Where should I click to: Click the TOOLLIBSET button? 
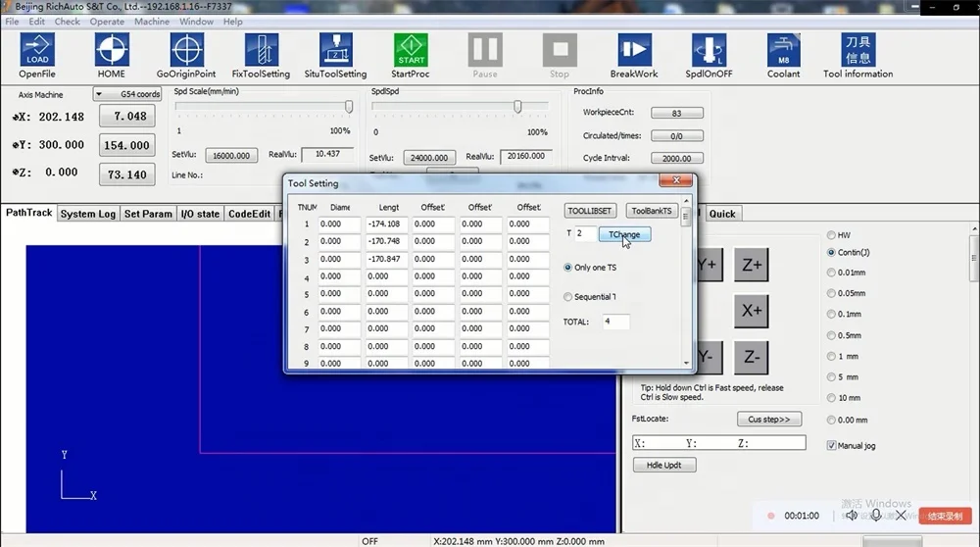[x=589, y=211]
